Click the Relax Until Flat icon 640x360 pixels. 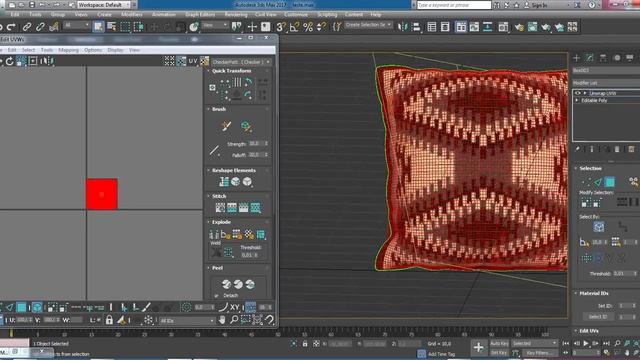(x=236, y=182)
